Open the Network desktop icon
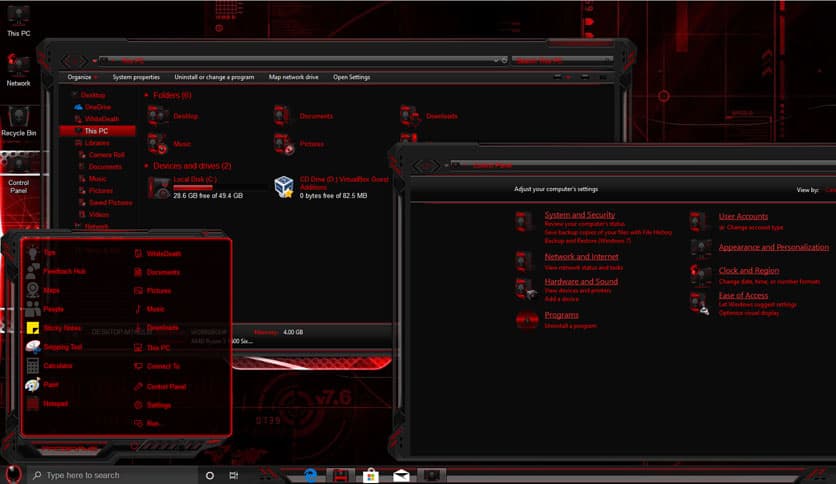Screen dimensions: 836x484 (19, 70)
